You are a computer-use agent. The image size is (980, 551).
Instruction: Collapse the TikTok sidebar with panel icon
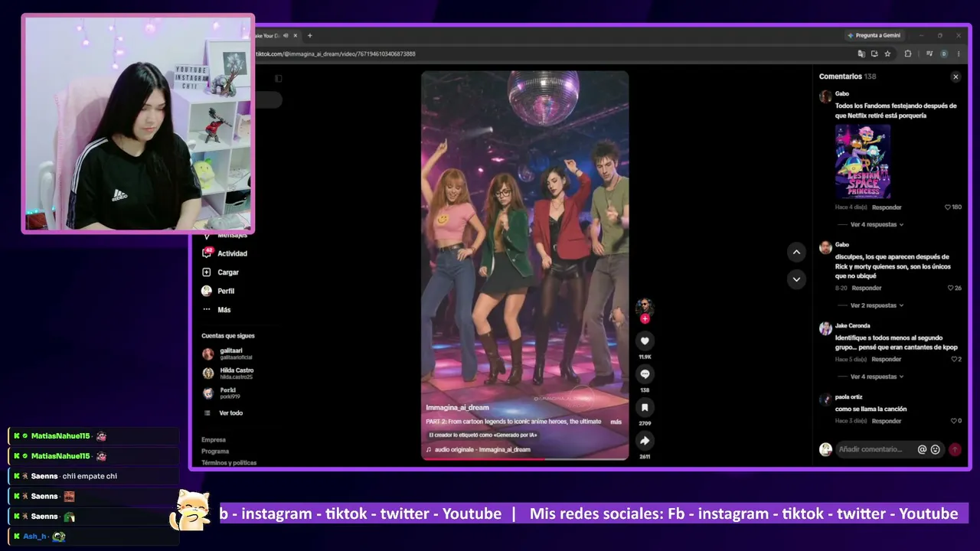coord(278,78)
